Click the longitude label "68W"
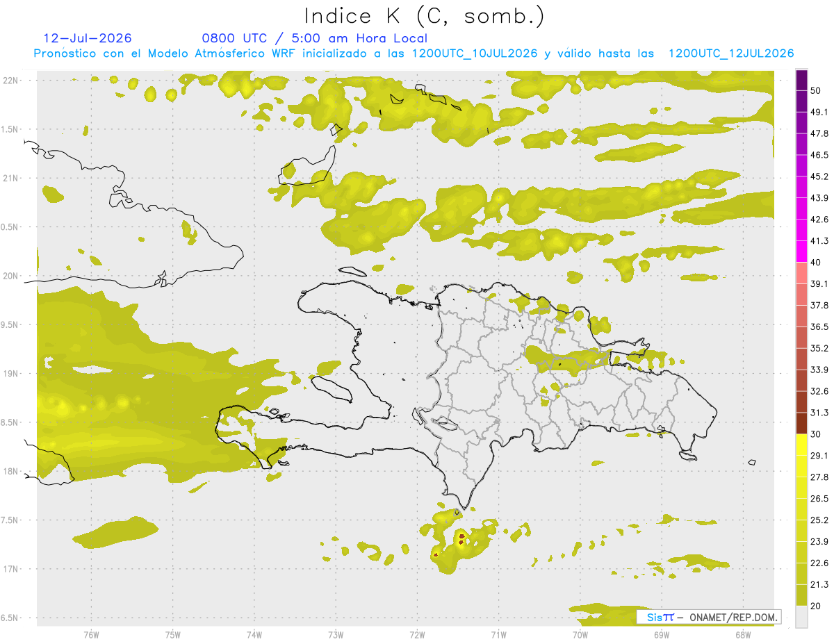Viewport: 834px width, 644px height. coord(743,635)
